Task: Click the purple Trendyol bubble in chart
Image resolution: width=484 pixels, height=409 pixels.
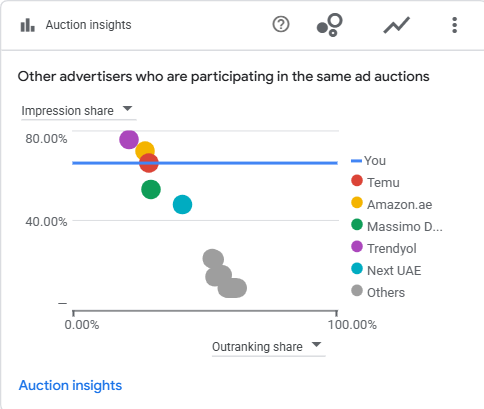Action: click(x=129, y=139)
